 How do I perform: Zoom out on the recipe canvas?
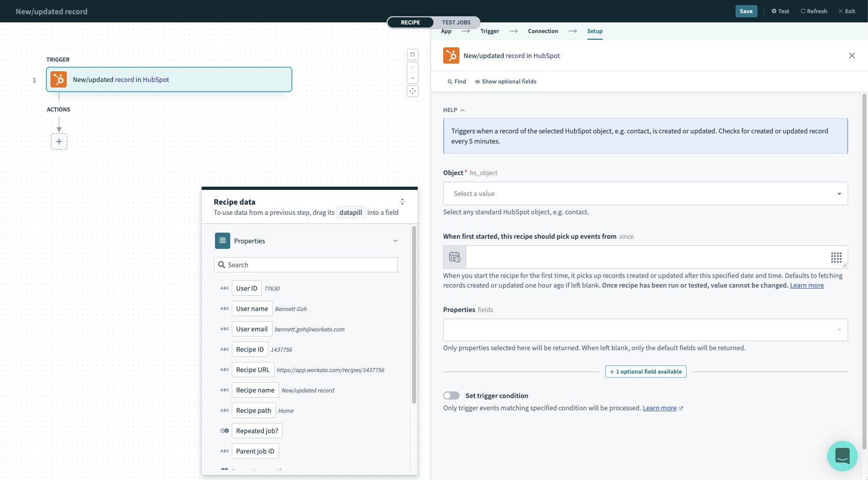[412, 77]
